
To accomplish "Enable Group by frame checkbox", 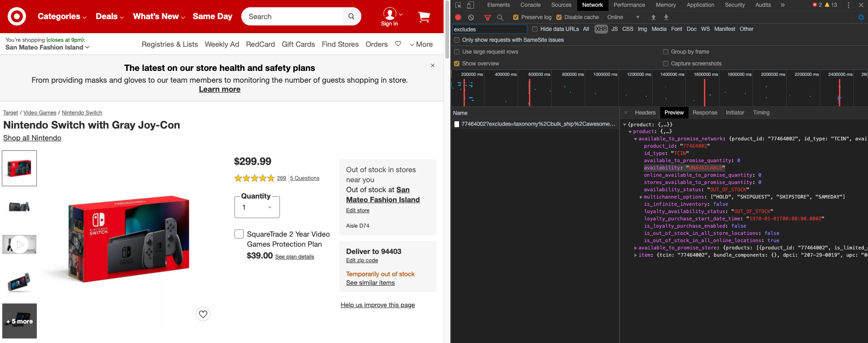I will point(666,52).
